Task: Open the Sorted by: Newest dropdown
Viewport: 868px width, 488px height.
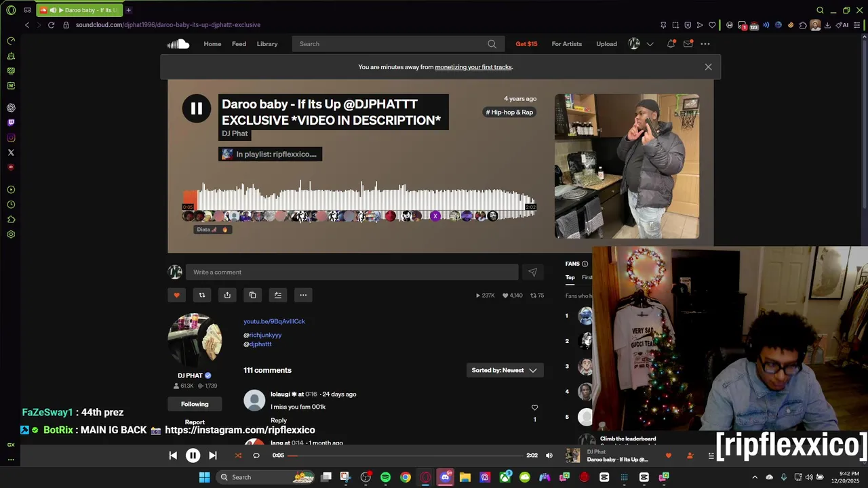Action: pyautogui.click(x=505, y=370)
